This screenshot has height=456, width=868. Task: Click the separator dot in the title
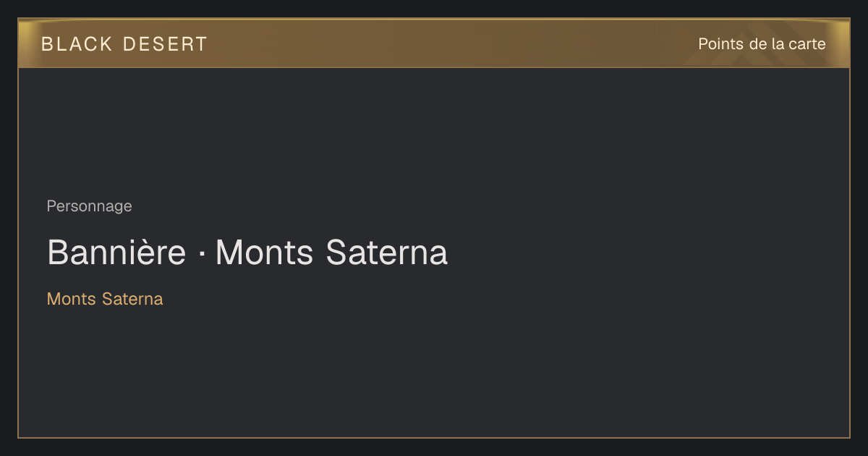point(201,254)
